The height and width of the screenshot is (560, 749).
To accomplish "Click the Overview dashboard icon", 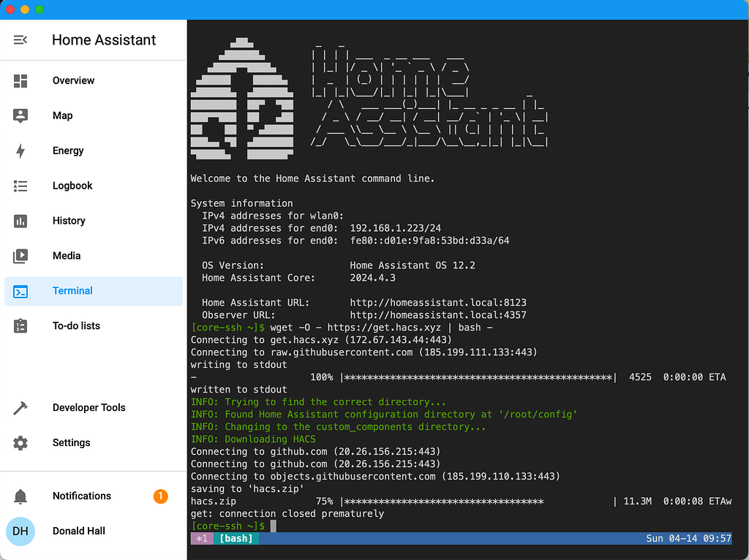I will pyautogui.click(x=20, y=80).
